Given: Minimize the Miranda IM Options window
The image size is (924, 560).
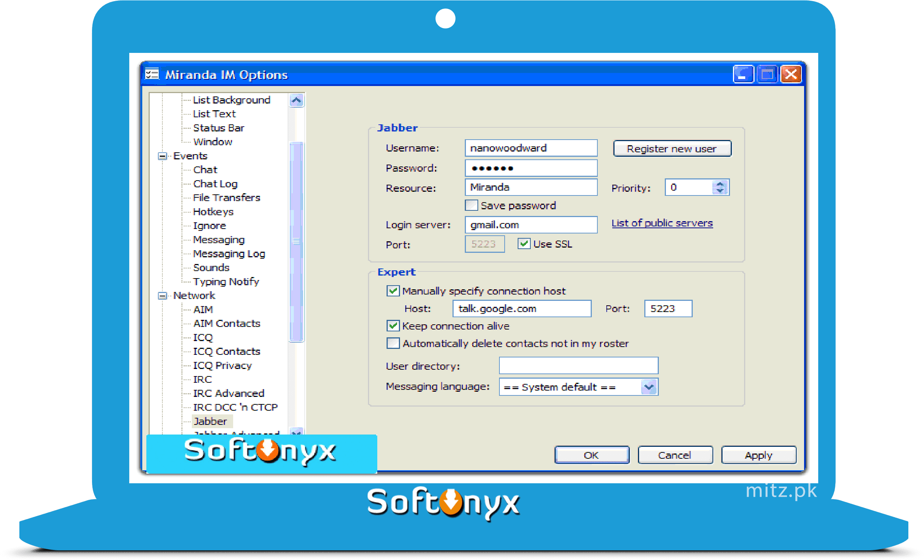Looking at the screenshot, I should tap(743, 74).
